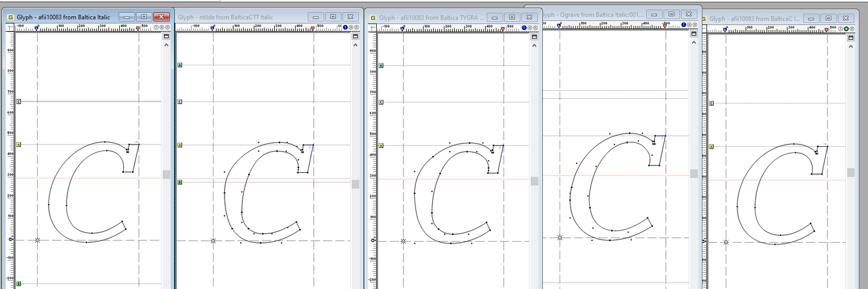Click the origin point in Baltica Italic glyph
Image resolution: width=868 pixels, height=289 pixels.
point(38,240)
